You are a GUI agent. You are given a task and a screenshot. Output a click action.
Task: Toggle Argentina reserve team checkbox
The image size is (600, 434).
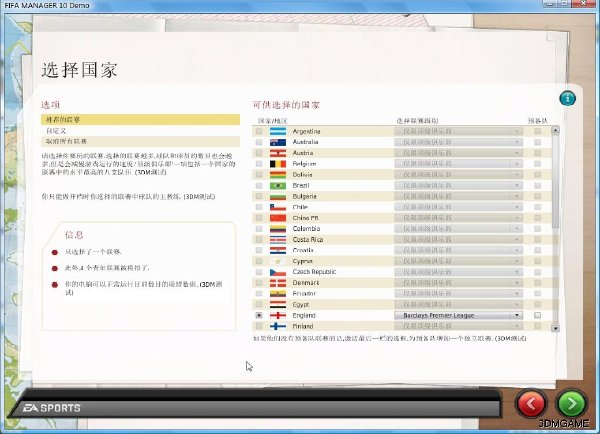coord(538,131)
